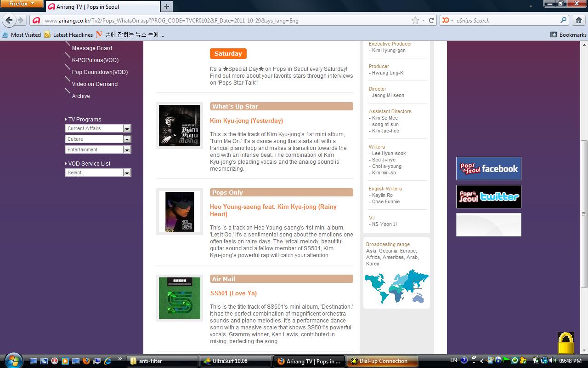Click SS501 green album thumbnail
Image resolution: width=588 pixels, height=368 pixels.
pyautogui.click(x=180, y=298)
